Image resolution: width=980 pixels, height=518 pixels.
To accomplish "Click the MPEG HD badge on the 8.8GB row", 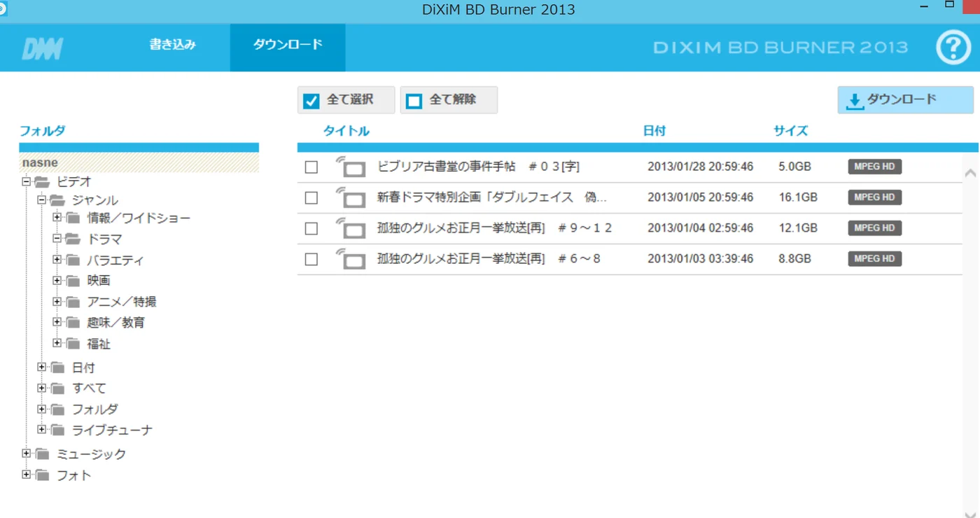I will (x=874, y=259).
